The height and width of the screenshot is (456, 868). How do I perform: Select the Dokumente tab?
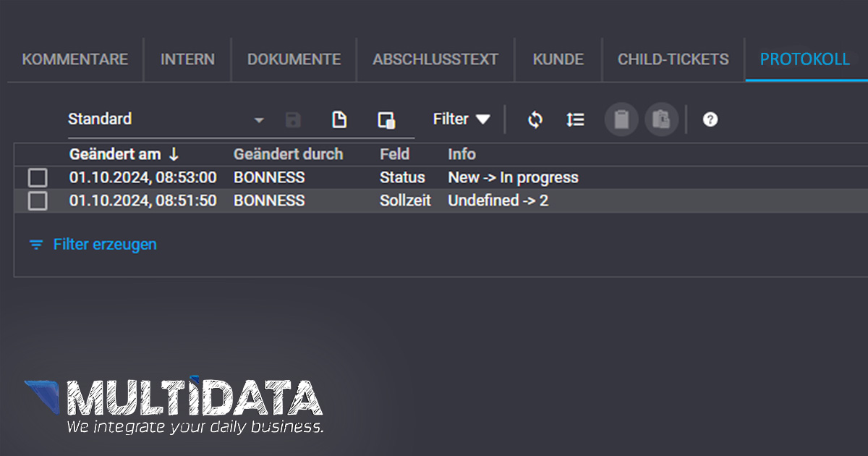pyautogui.click(x=294, y=59)
